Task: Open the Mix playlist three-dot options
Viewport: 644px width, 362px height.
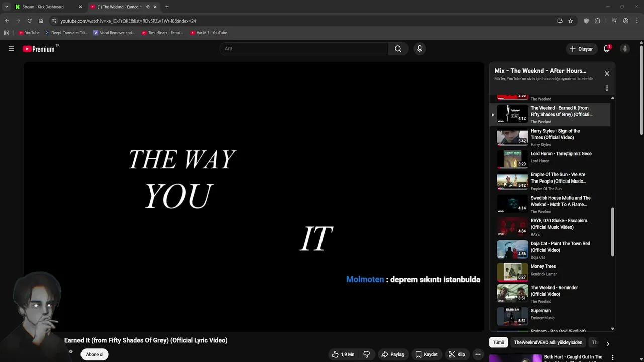Action: (x=607, y=88)
